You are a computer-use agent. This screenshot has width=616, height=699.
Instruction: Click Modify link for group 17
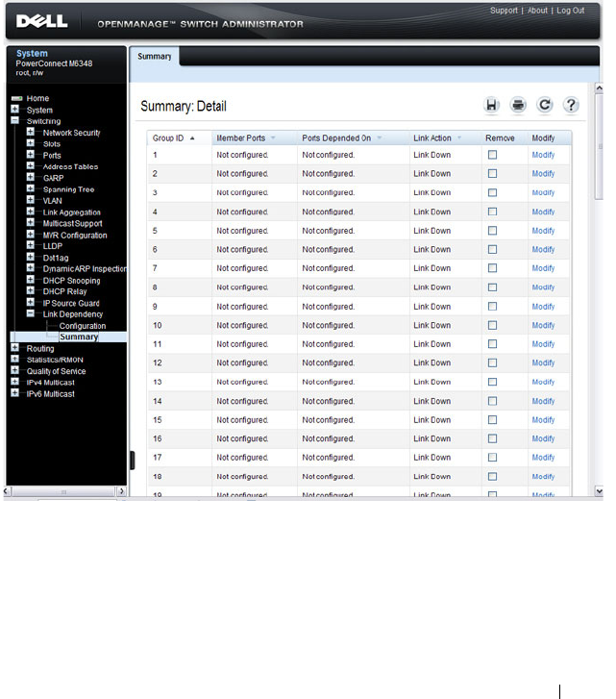(x=543, y=458)
